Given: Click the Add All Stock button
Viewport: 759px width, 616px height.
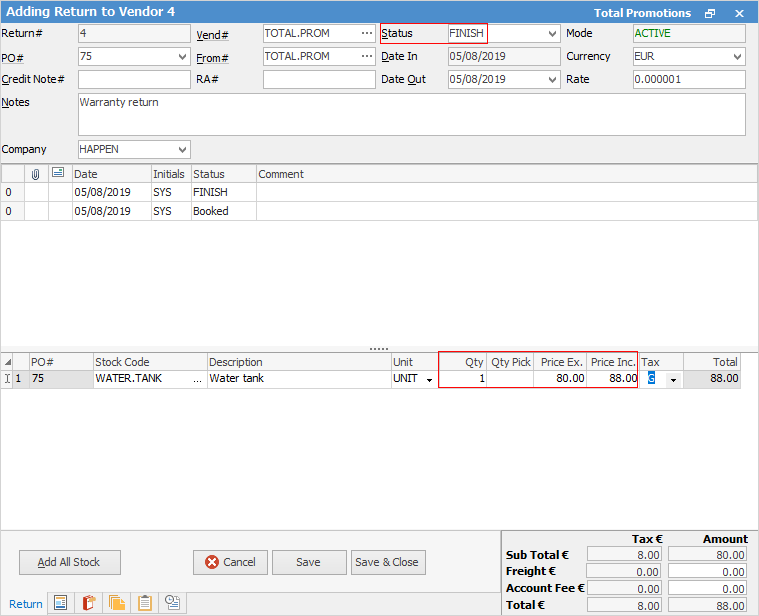Looking at the screenshot, I should tap(69, 562).
